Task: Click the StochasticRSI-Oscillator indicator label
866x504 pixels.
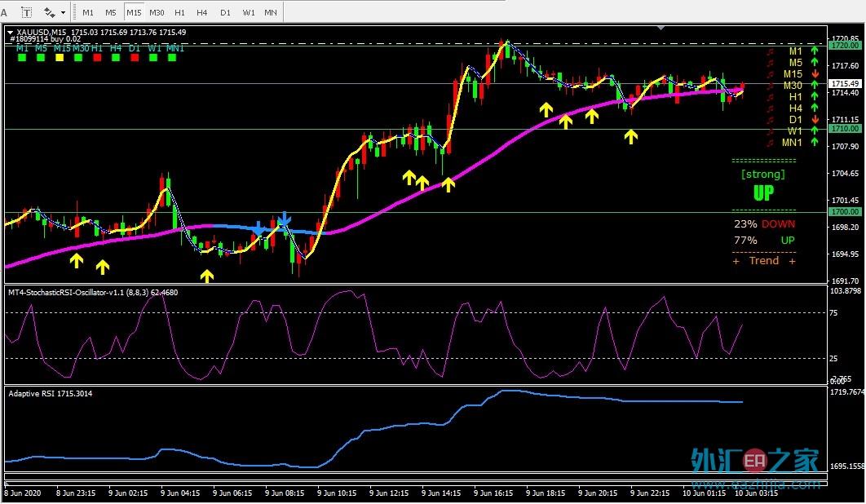Action: tap(93, 292)
